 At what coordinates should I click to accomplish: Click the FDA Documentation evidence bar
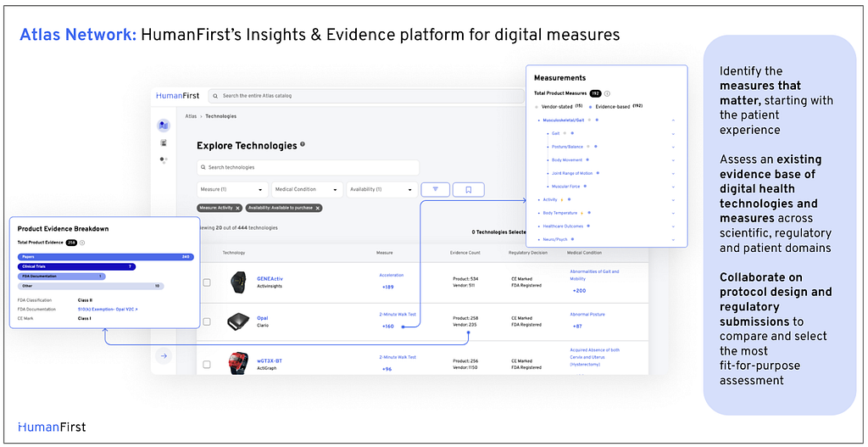click(x=61, y=276)
